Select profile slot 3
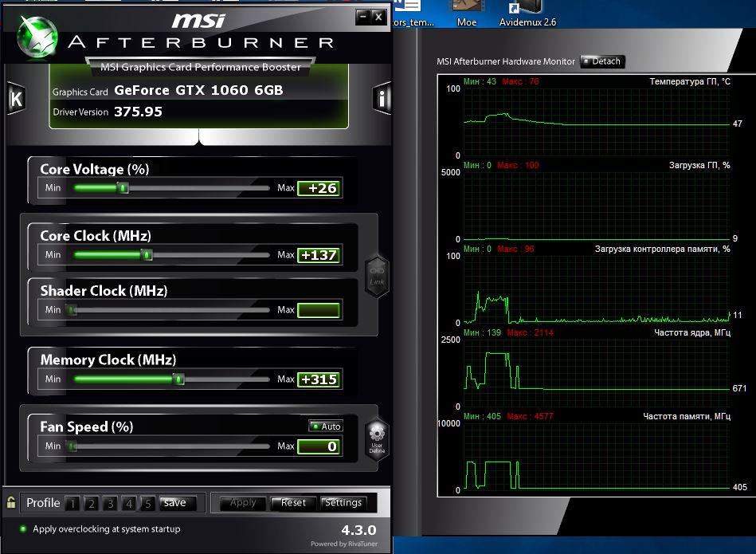The height and width of the screenshot is (554, 756). (x=110, y=503)
